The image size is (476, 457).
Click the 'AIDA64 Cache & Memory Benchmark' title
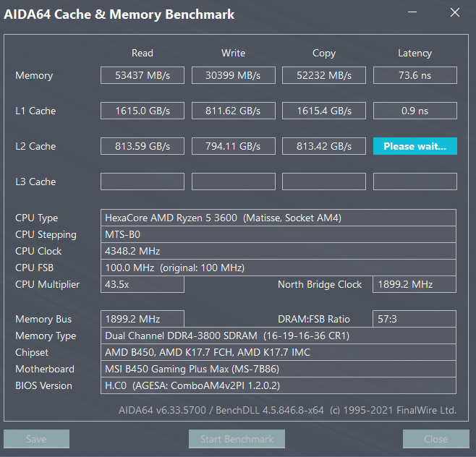tap(119, 14)
